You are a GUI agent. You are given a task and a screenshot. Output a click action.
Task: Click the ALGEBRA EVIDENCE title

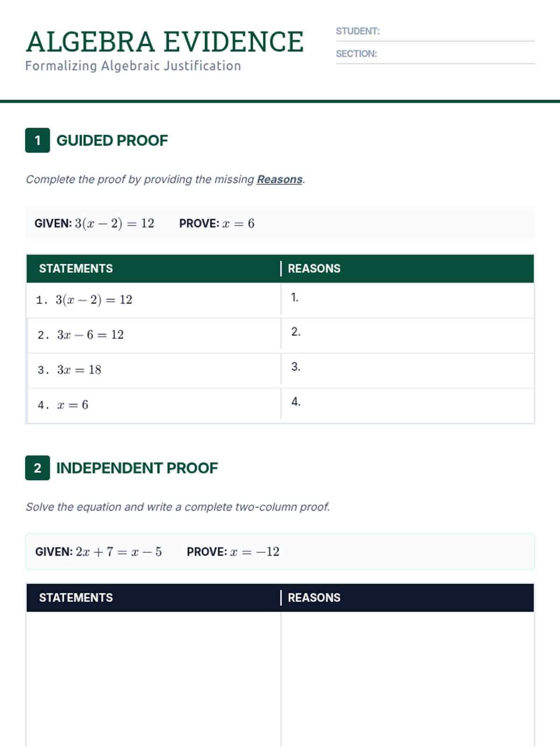click(165, 42)
